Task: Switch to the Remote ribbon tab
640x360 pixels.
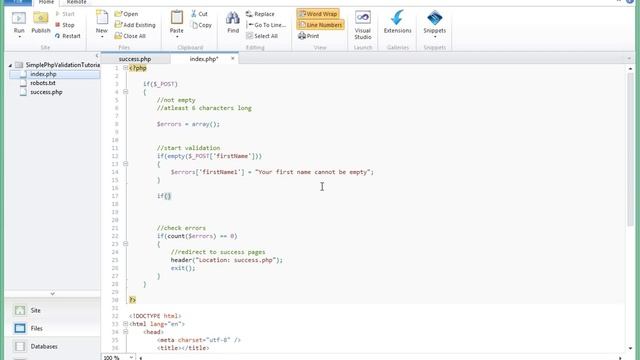Action: pyautogui.click(x=76, y=2)
